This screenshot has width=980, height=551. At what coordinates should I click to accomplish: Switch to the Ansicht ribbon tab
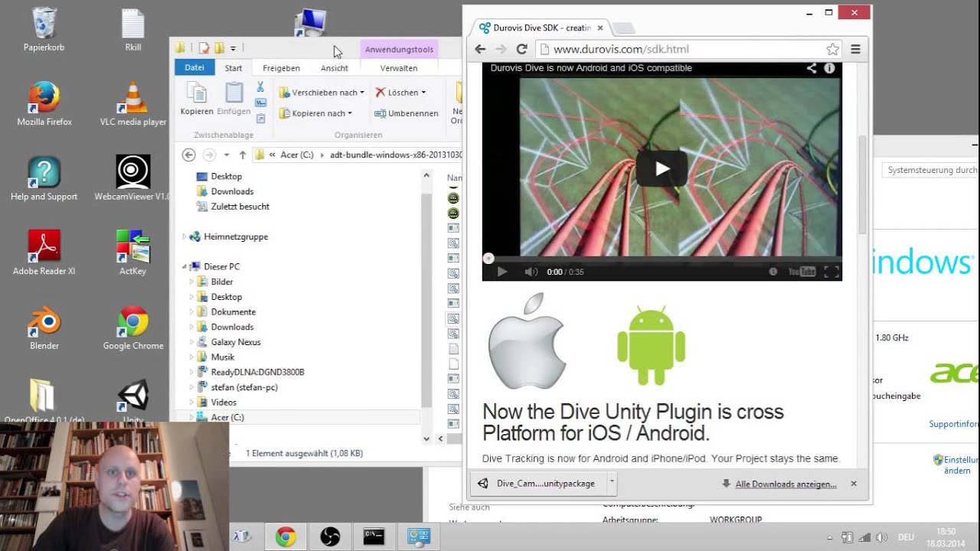[x=335, y=68]
